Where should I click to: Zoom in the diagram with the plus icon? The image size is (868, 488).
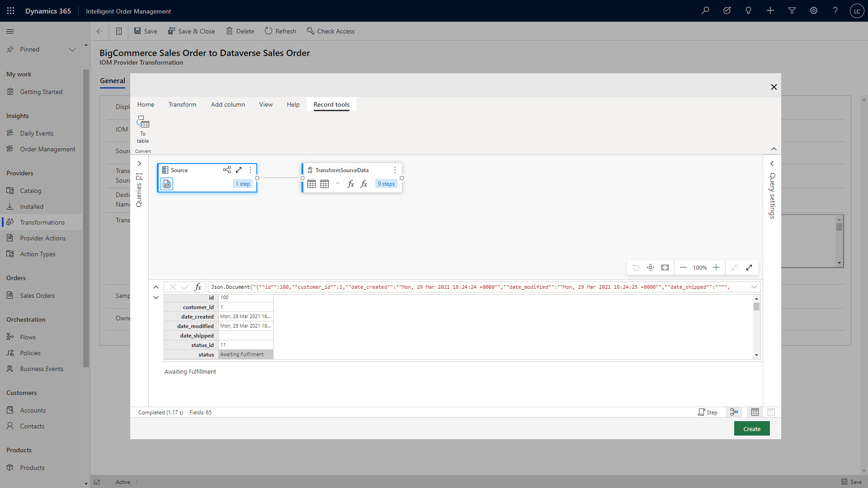[x=716, y=267]
